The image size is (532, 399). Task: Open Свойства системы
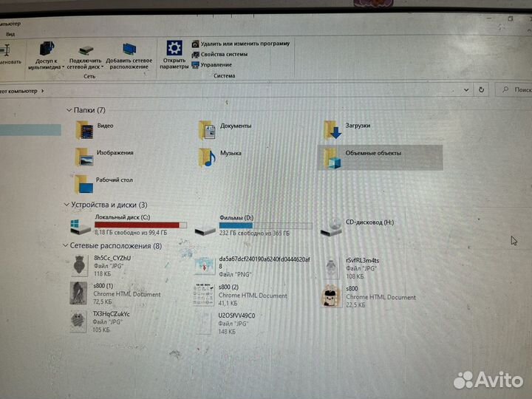pyautogui.click(x=219, y=54)
